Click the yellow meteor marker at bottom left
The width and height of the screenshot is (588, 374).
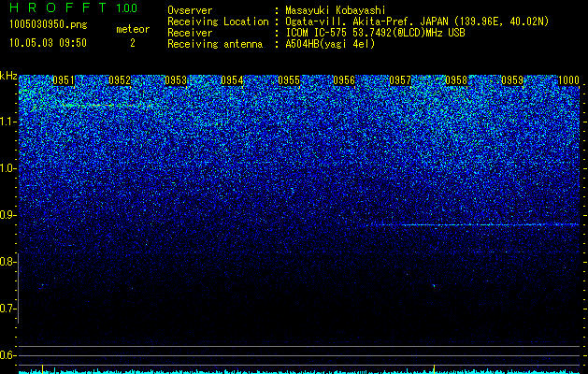tap(42, 367)
